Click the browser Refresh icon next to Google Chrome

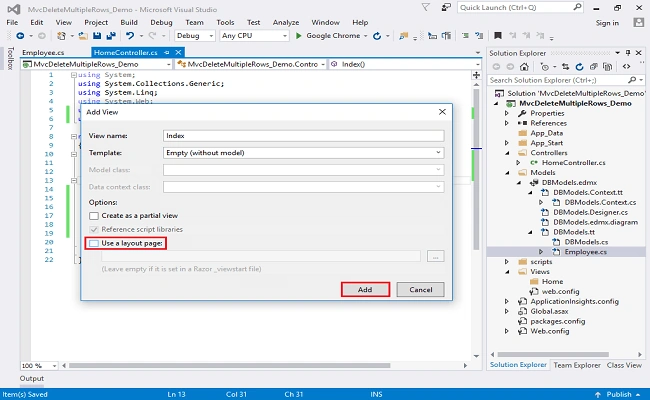tap(377, 36)
